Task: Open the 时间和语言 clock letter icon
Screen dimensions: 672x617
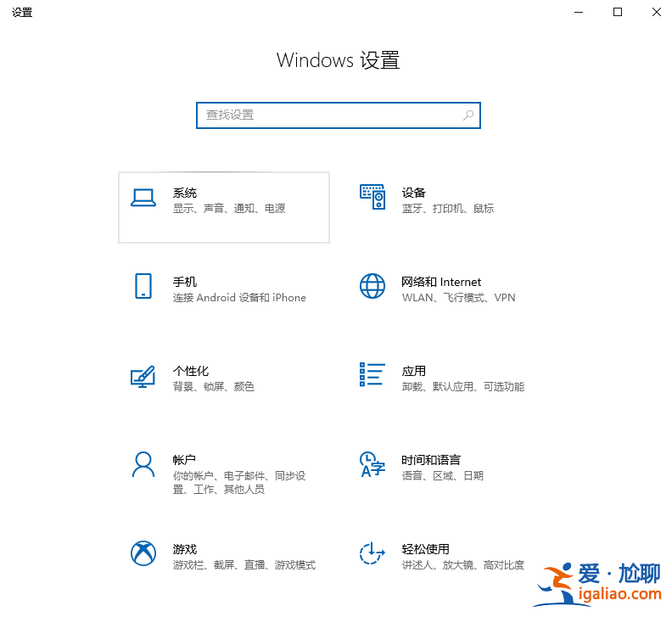Action: tap(372, 464)
